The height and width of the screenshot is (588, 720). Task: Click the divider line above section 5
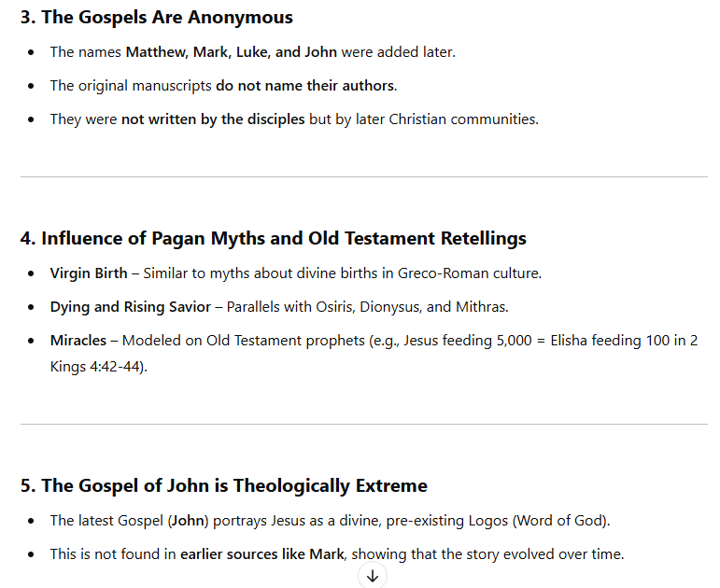coord(363,424)
